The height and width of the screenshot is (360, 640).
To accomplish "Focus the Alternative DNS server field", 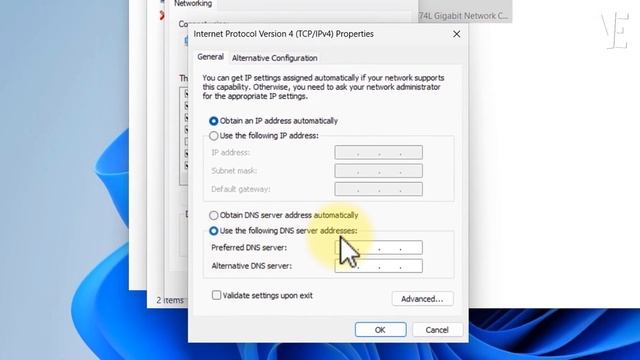I will point(378,266).
